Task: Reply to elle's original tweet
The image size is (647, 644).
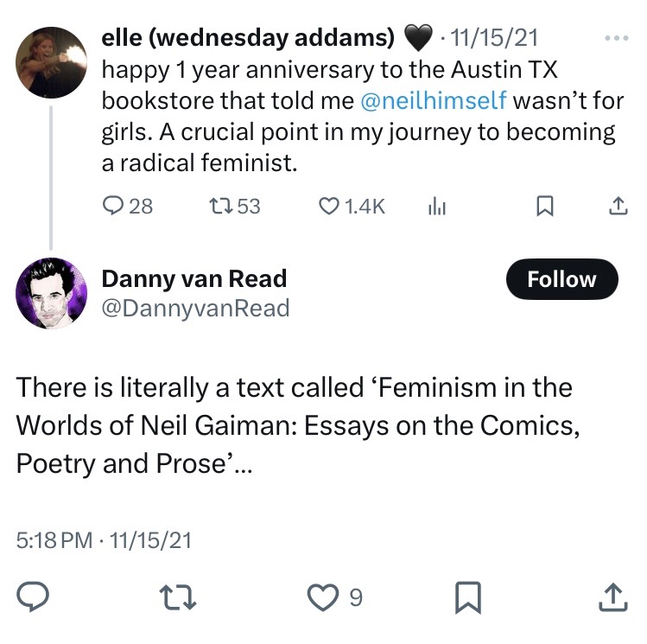Action: click(115, 207)
